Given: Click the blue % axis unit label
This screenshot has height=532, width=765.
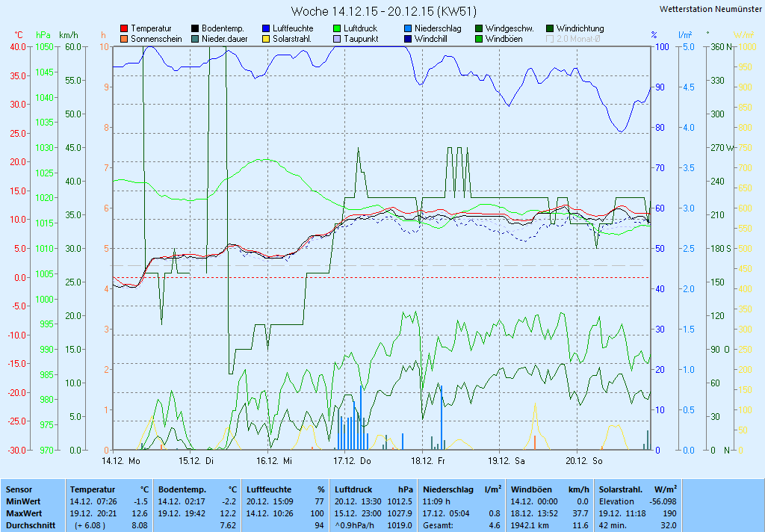Looking at the screenshot, I should pyautogui.click(x=654, y=35).
